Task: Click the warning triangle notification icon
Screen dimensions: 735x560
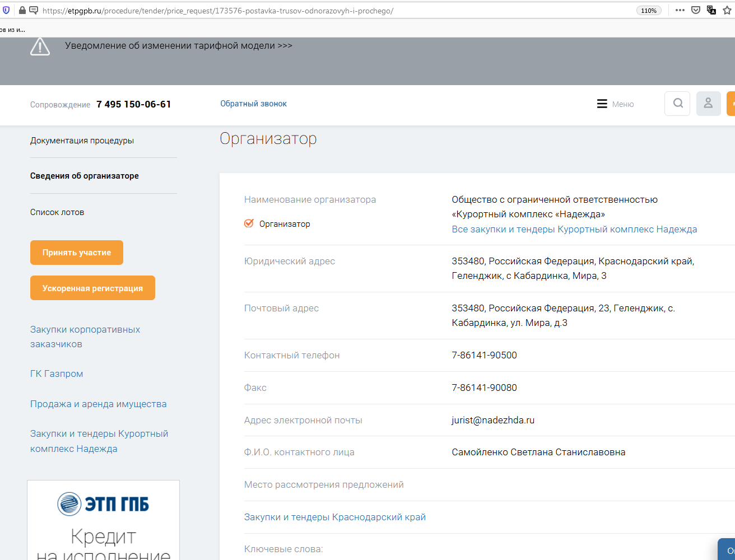Action: 40,46
